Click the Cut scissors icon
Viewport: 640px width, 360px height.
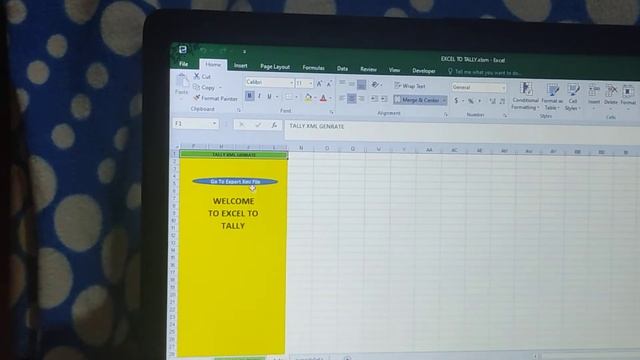click(x=197, y=76)
